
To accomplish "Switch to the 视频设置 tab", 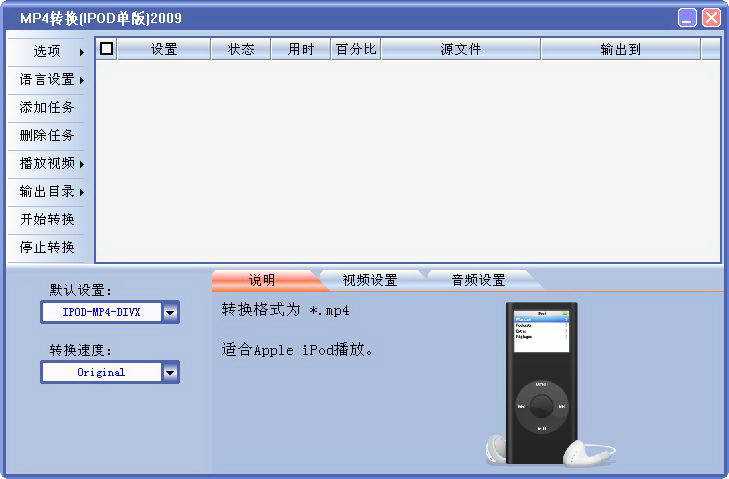I will (x=370, y=280).
